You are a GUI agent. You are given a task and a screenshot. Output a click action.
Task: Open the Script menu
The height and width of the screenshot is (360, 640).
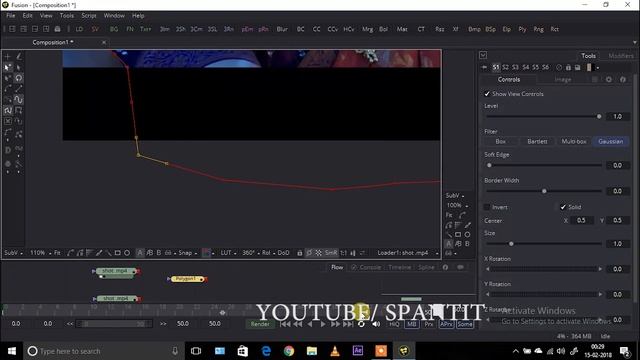click(x=89, y=16)
